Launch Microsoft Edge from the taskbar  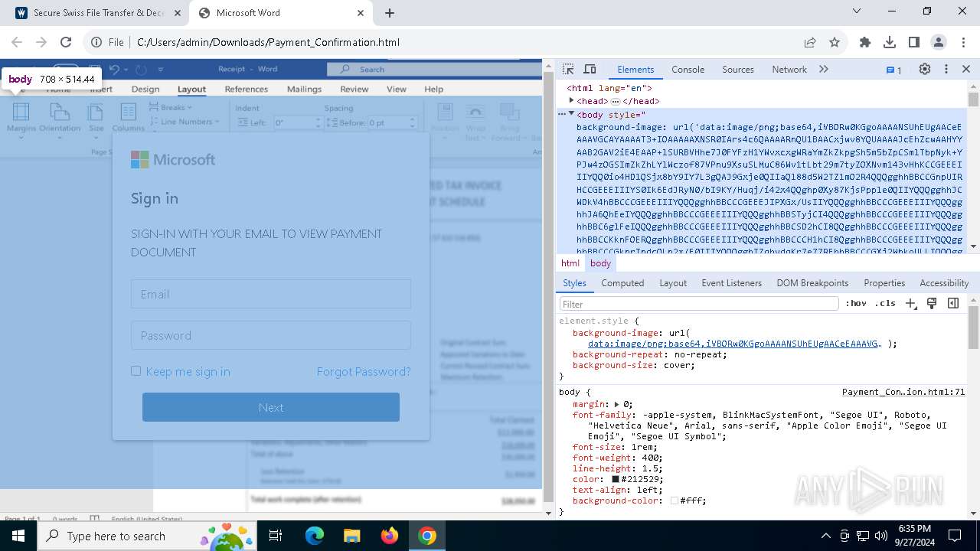point(315,536)
